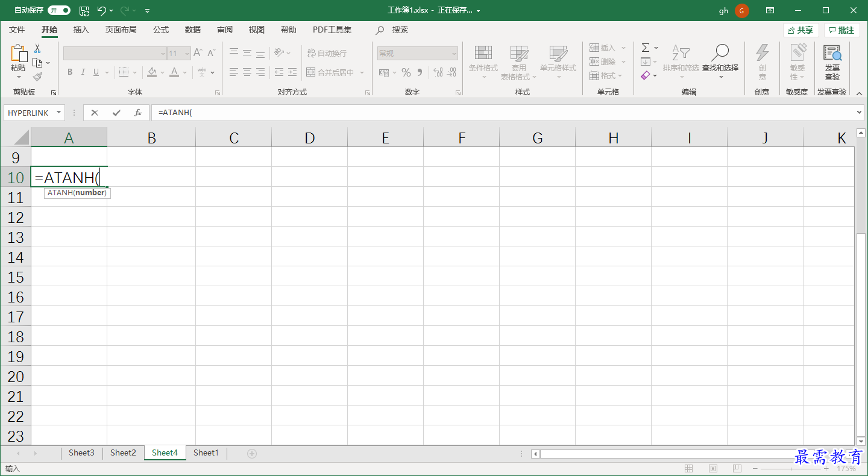The width and height of the screenshot is (868, 476).
Task: Click the 共享 share button
Action: tap(800, 30)
